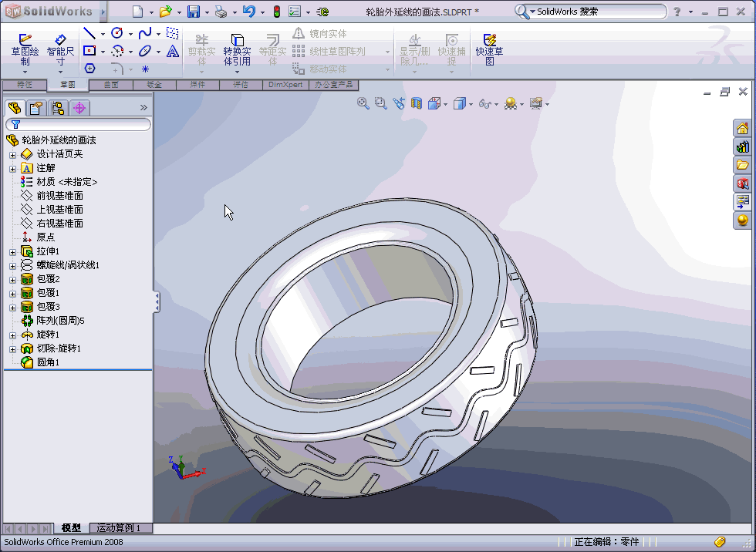The width and height of the screenshot is (756, 552).
Task: Click the Rapid Sketch (快速草图) tool
Action: [489, 50]
